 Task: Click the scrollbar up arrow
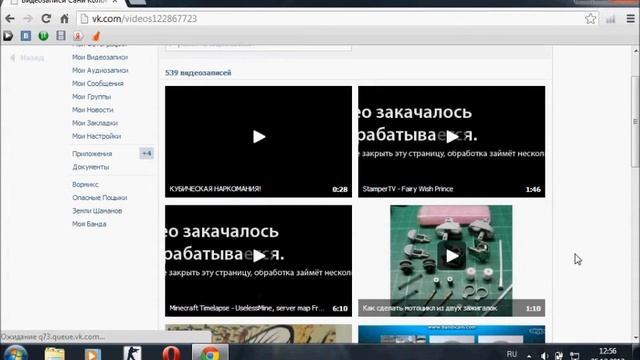point(636,51)
